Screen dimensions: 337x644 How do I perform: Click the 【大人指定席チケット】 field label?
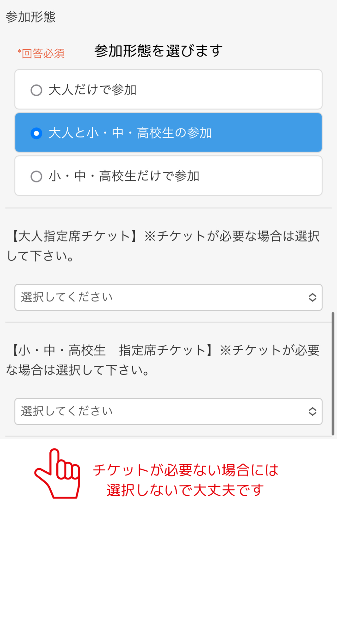[x=75, y=236]
